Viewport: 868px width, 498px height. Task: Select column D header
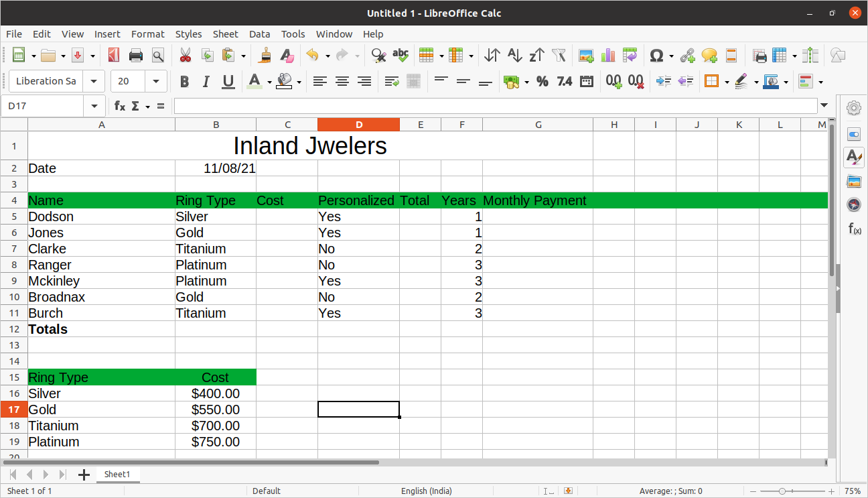[358, 125]
